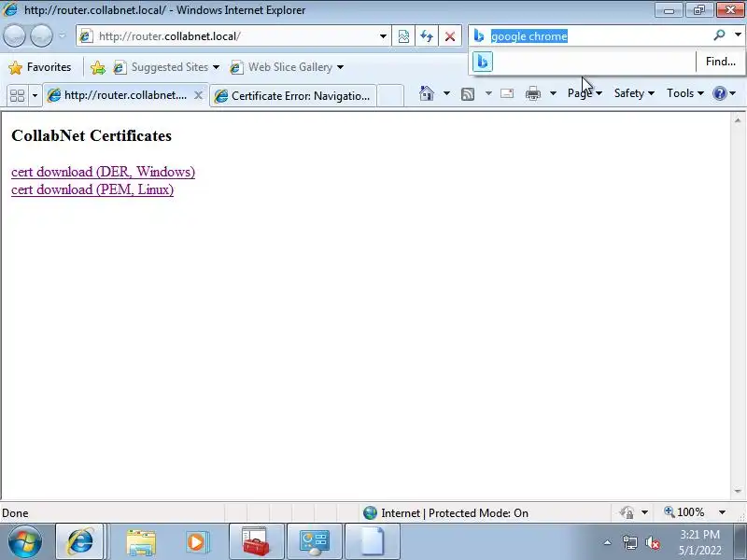Click the Back navigation button
The image size is (747, 560).
click(x=14, y=36)
